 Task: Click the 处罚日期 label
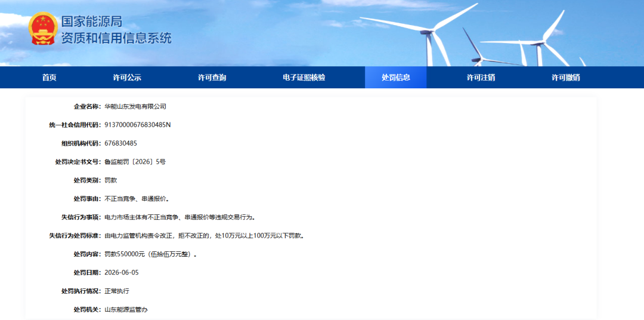tap(88, 272)
